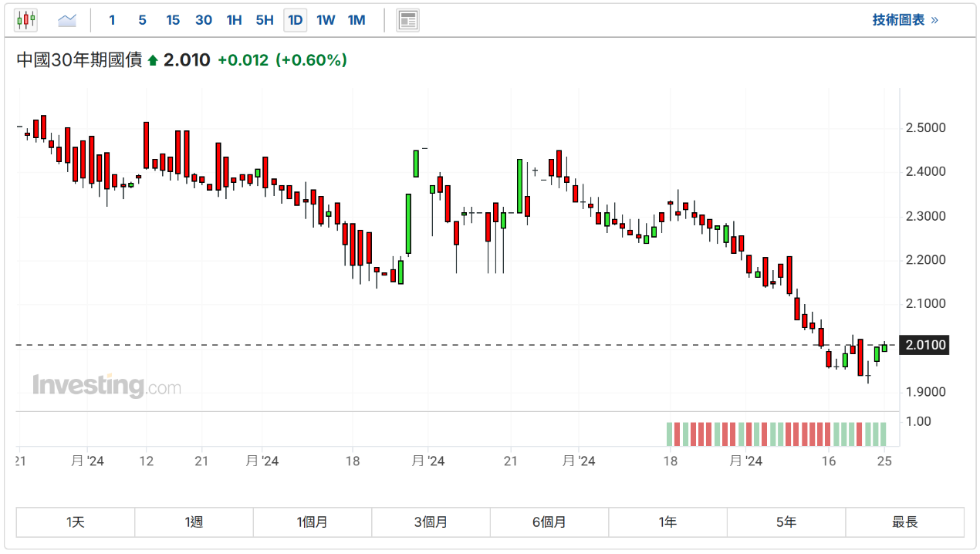Select the 15 minute interval
This screenshot has height=554, width=980.
point(173,20)
